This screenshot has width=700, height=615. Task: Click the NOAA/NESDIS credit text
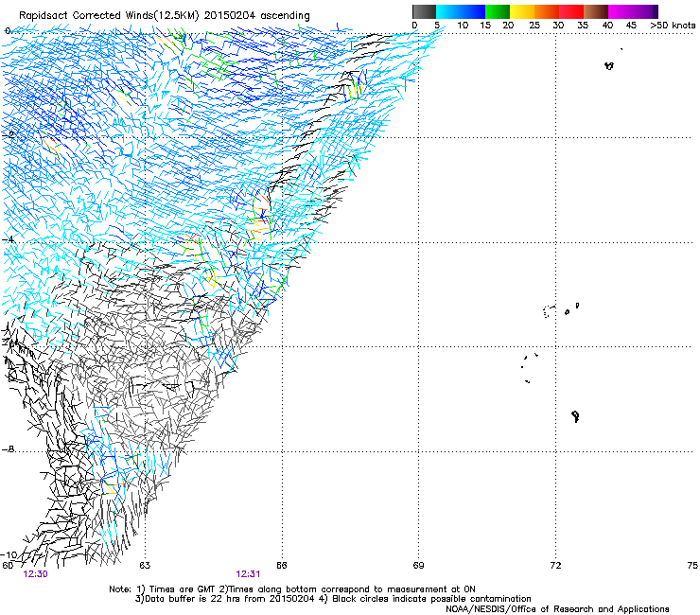coord(557,609)
